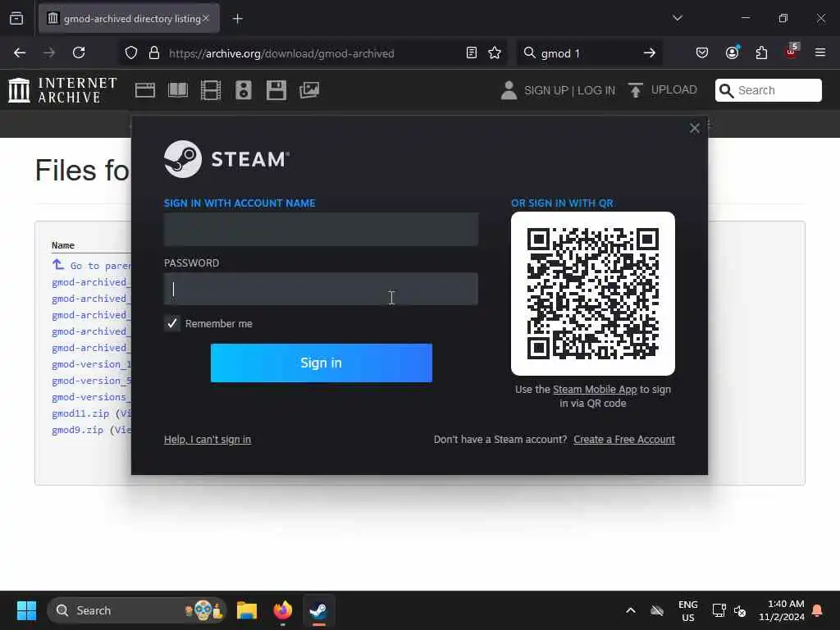This screenshot has height=630, width=840.
Task: Go back with Firefox back arrow
Action: pos(20,52)
